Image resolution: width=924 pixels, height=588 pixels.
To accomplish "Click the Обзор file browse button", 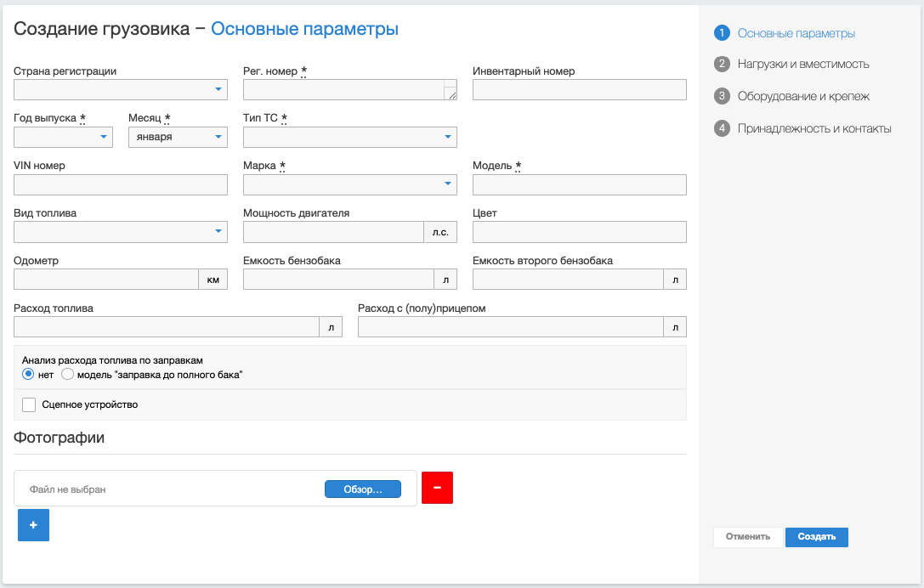I will (362, 489).
